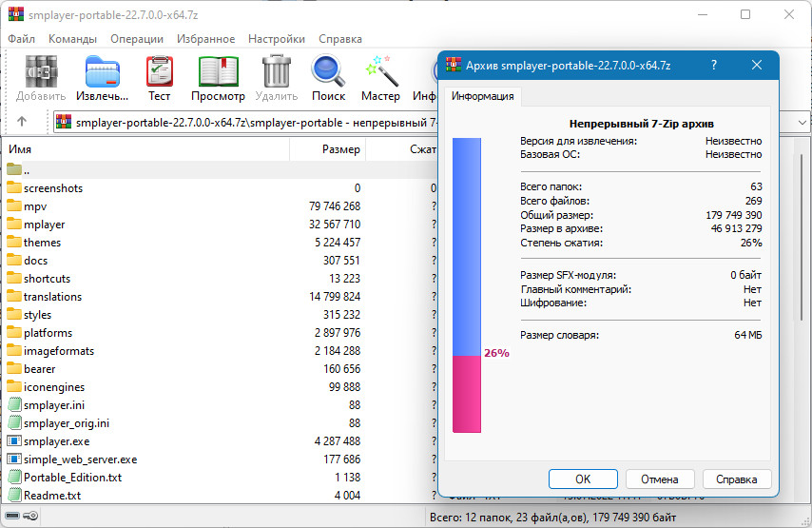Click the Поиск magnifier icon
The width and height of the screenshot is (812, 528).
(328, 71)
